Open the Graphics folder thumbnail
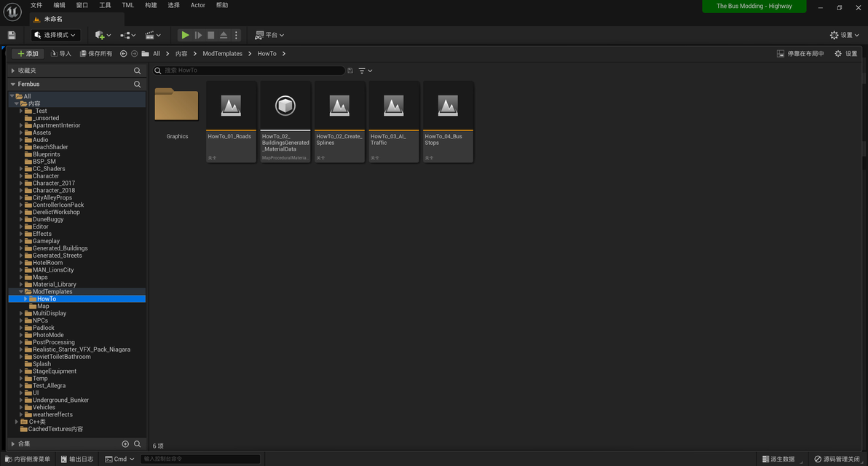Screen dimensions: 868x466 pos(177,105)
